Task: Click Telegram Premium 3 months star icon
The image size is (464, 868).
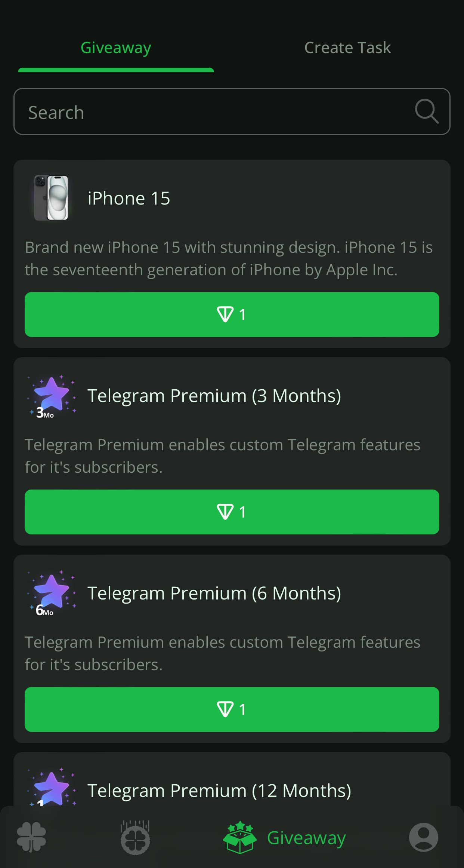Action: [x=51, y=396]
